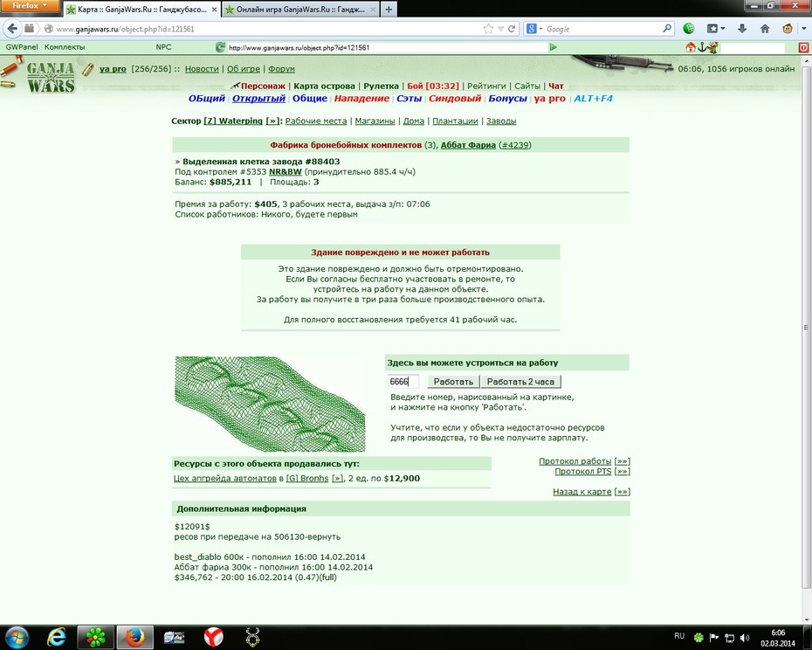Click the 'Работать 2 часа' button
Viewport: 812px width, 650px height.
520,382
